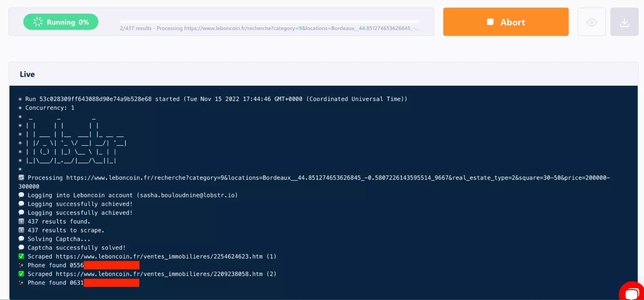Click the refresh icon before Processing line
Screen dimensions: 644x300
[21, 178]
